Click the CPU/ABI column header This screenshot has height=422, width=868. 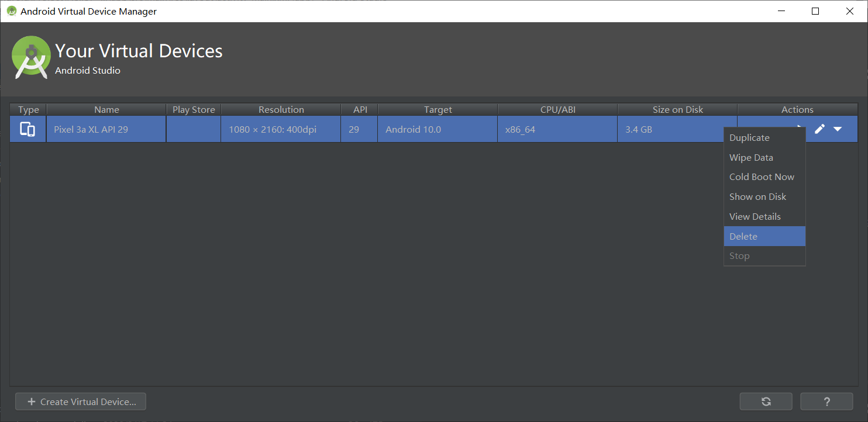557,109
